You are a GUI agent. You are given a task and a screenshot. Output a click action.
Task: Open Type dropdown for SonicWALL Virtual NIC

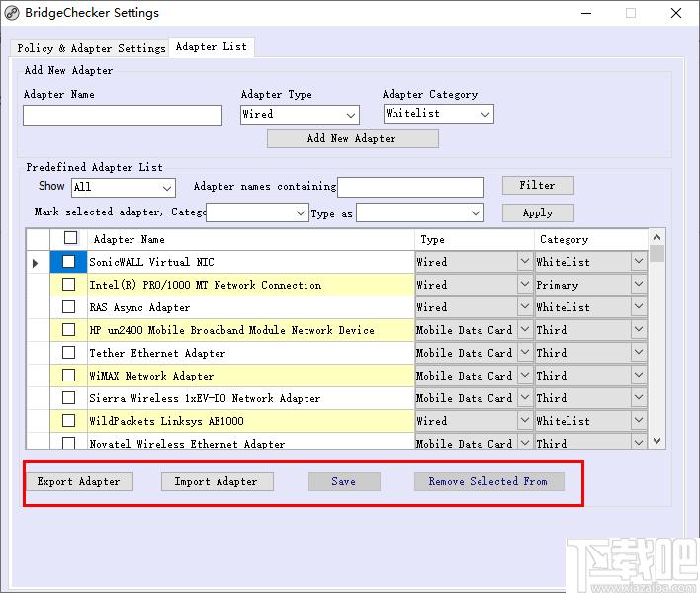click(525, 262)
